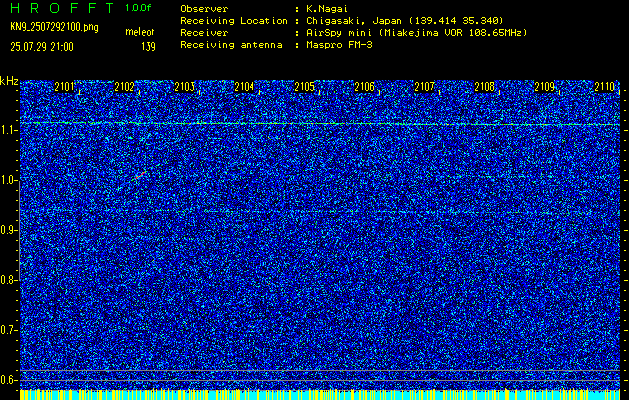
Task: Click the file name KN9_2507292100.png
Action: (54, 27)
